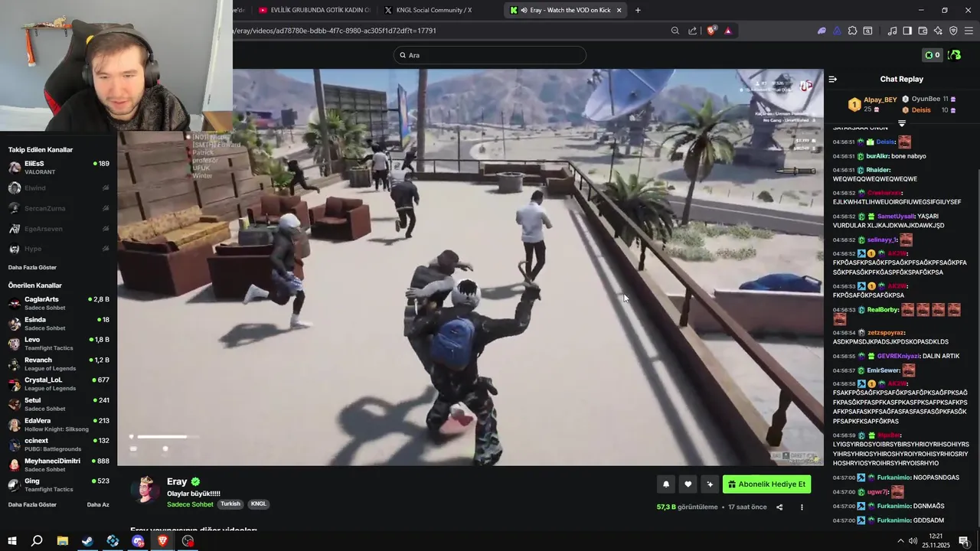Click the browser share page icon

click(x=692, y=31)
